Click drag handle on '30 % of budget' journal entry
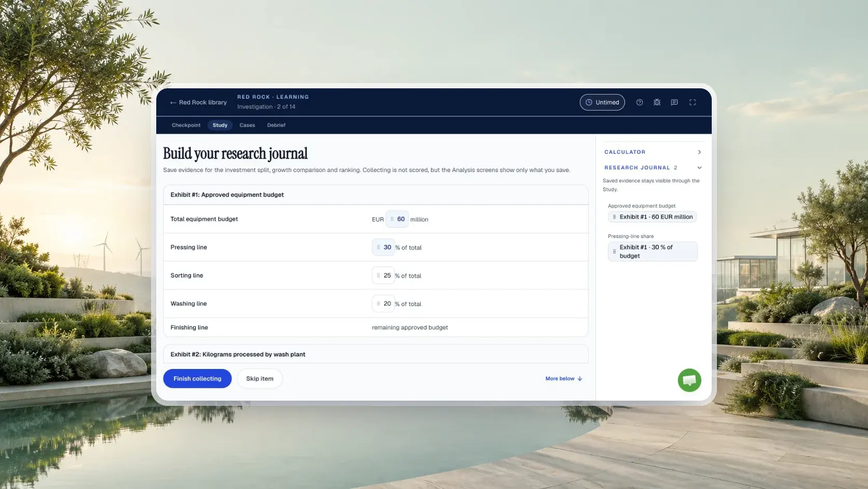This screenshot has height=489, width=868. pos(615,252)
